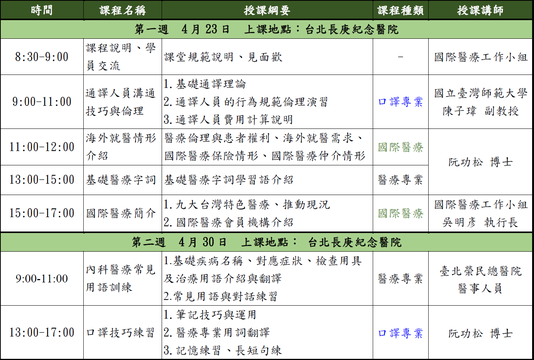
Task: Select the 課程名稱 header cell
Action: [123, 10]
